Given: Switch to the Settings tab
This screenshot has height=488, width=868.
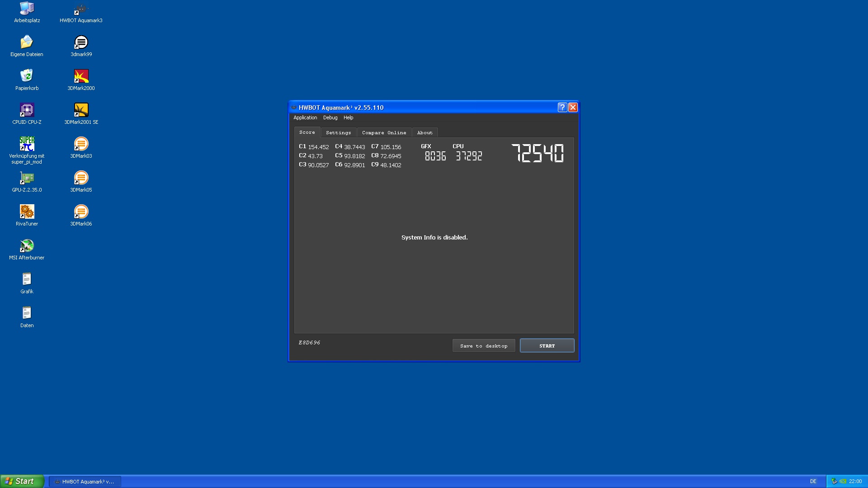Looking at the screenshot, I should click(x=339, y=133).
